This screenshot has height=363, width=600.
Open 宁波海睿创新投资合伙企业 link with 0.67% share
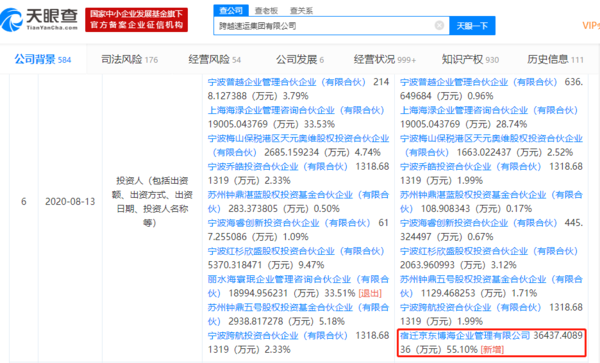click(478, 223)
